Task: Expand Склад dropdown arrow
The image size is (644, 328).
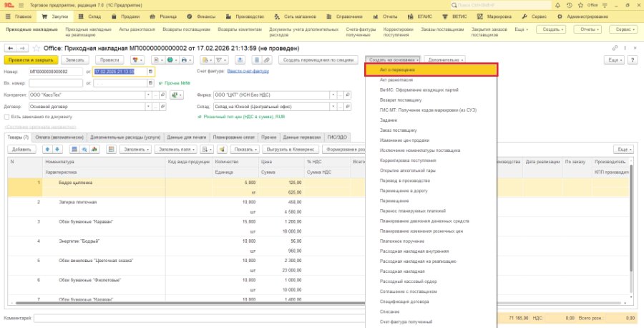Action: [x=333, y=107]
